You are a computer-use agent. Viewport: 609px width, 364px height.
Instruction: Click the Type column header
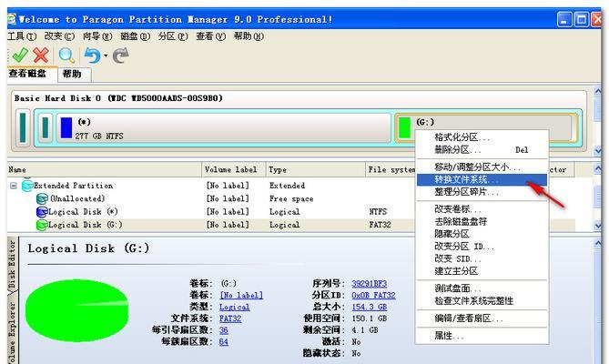click(x=315, y=169)
